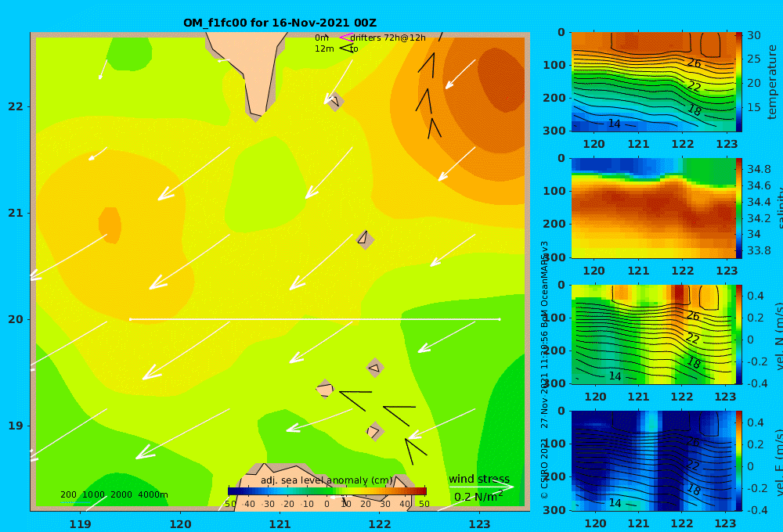Click the white transect line along latitude 20
783x532 pixels.
[x=315, y=319]
